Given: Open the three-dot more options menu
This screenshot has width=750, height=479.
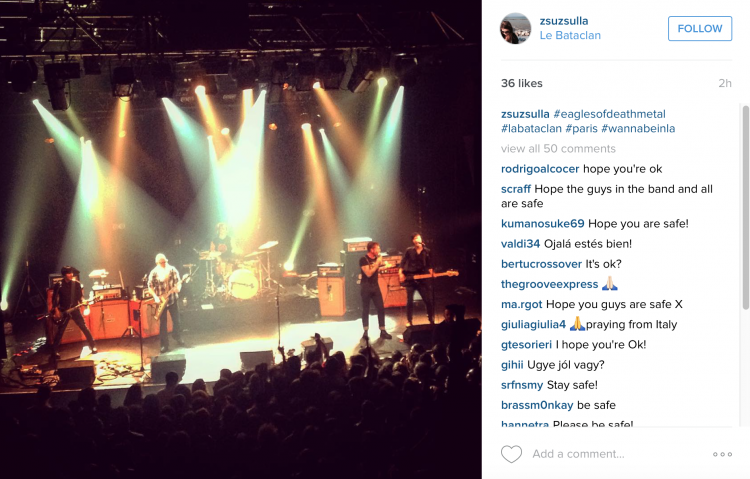Looking at the screenshot, I should (722, 454).
